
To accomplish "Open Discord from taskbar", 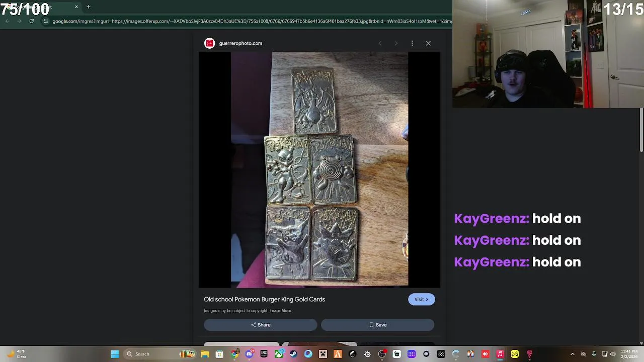I will pos(249,354).
